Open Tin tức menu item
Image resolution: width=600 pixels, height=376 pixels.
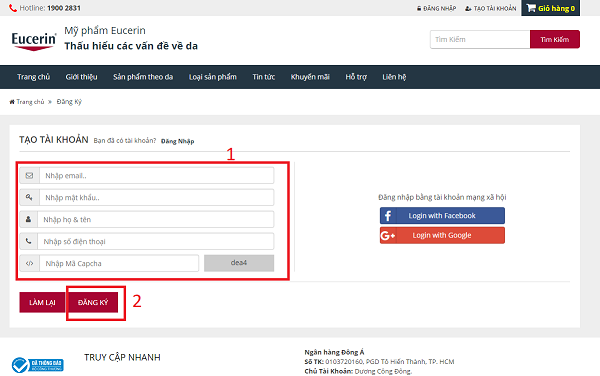[264, 77]
